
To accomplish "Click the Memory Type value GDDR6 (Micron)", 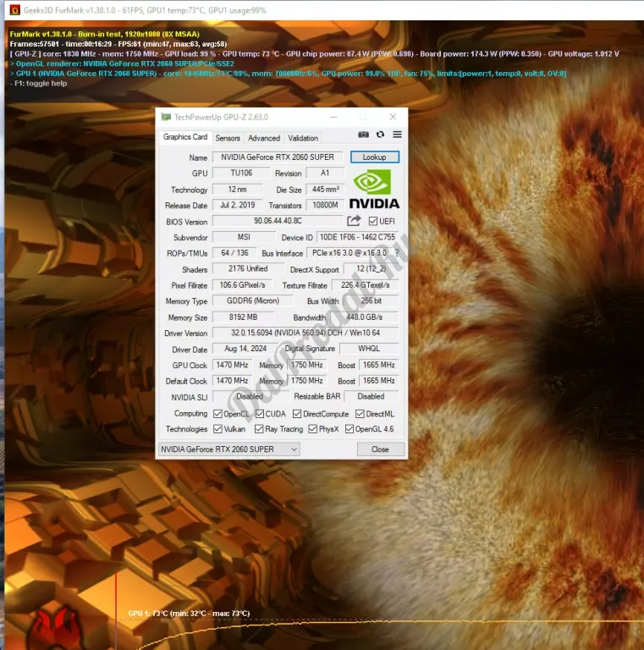I will click(x=253, y=301).
